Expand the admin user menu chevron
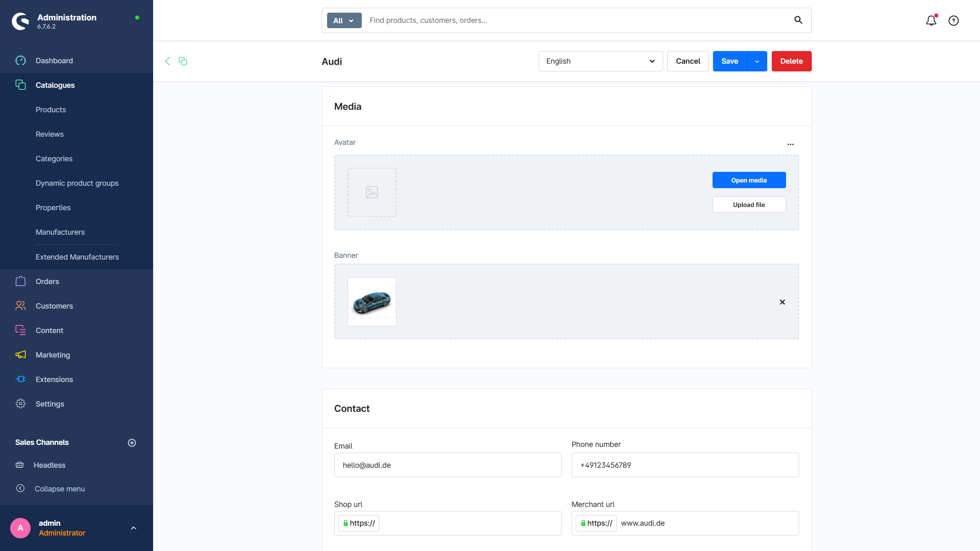This screenshot has height=551, width=980. [134, 528]
